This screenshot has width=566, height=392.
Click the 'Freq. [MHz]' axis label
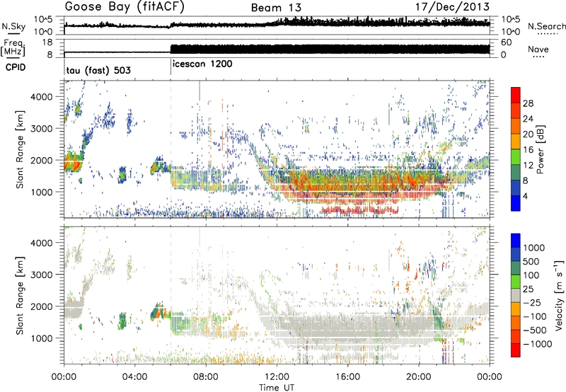pos(13,48)
